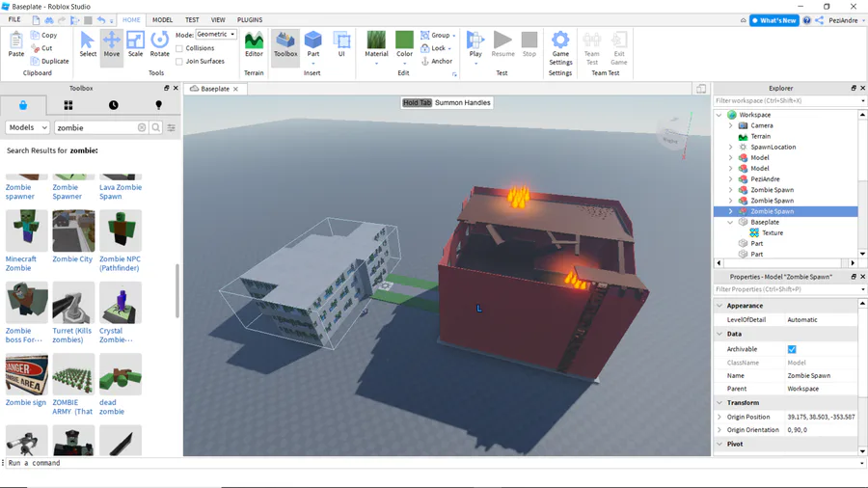Enable the Collisions checkbox
The image size is (868, 488).
pyautogui.click(x=179, y=48)
